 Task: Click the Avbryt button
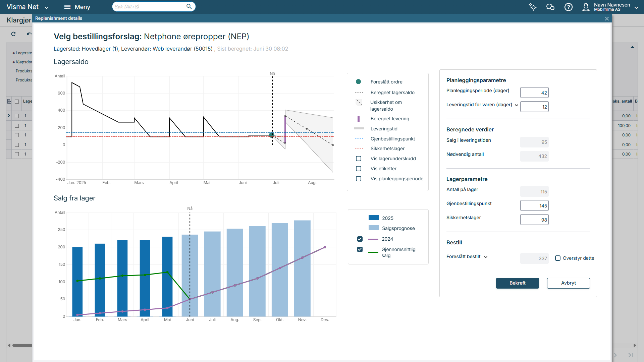pyautogui.click(x=568, y=283)
